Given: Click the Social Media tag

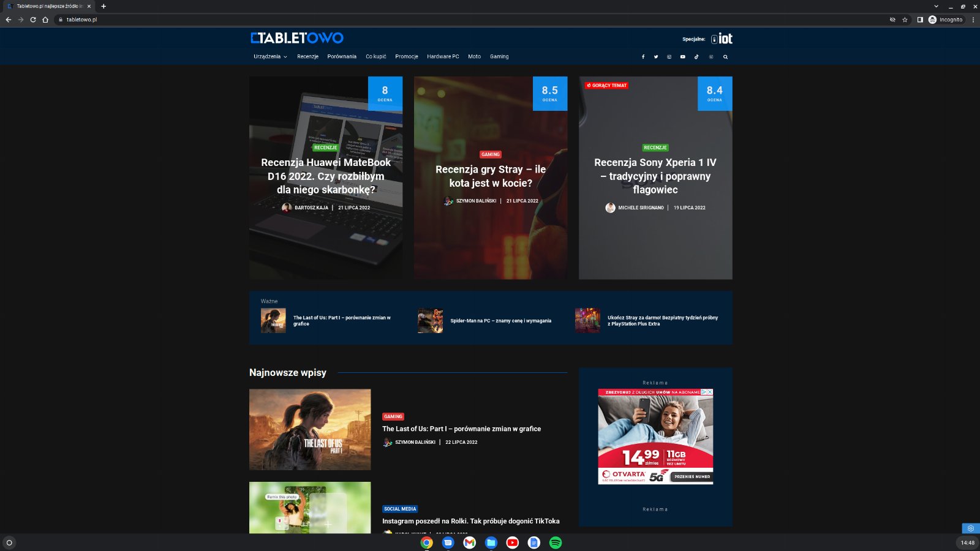Looking at the screenshot, I should (x=400, y=509).
